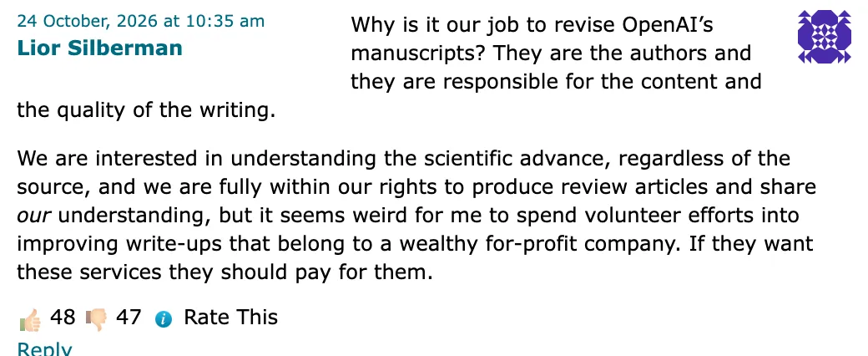This screenshot has height=356, width=868.
Task: Click the 47 downvote count
Action: click(x=129, y=318)
